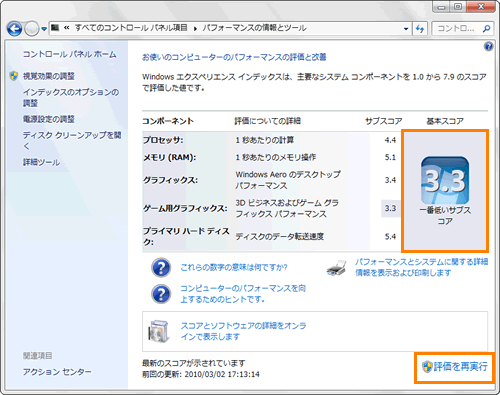Click the shield icon beside 視覚効果の調整
This screenshot has width=500, height=395.
click(14, 76)
